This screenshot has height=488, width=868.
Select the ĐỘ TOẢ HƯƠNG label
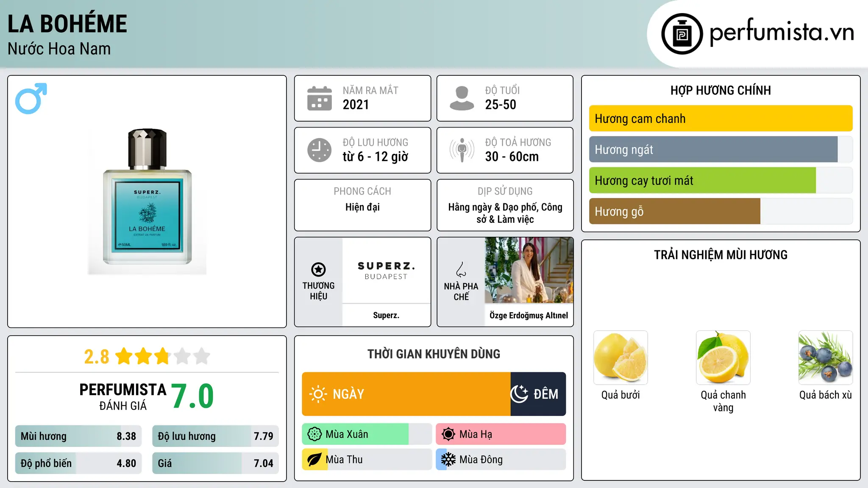518,142
